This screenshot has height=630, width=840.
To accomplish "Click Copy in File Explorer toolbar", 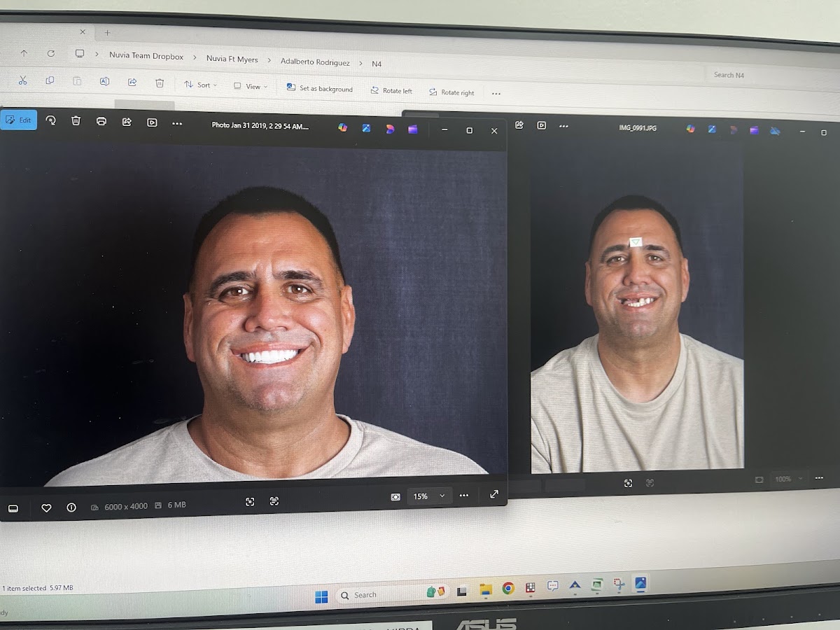I will tap(50, 80).
